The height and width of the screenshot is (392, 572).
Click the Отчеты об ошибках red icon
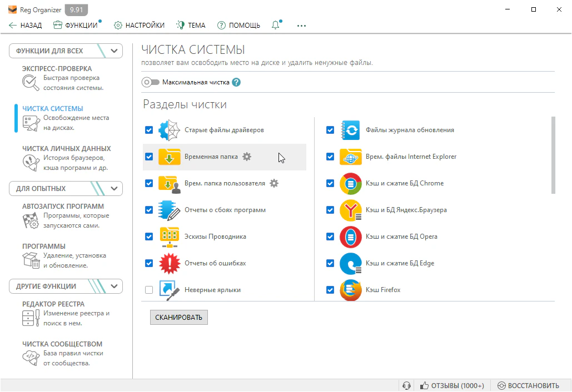pyautogui.click(x=170, y=263)
